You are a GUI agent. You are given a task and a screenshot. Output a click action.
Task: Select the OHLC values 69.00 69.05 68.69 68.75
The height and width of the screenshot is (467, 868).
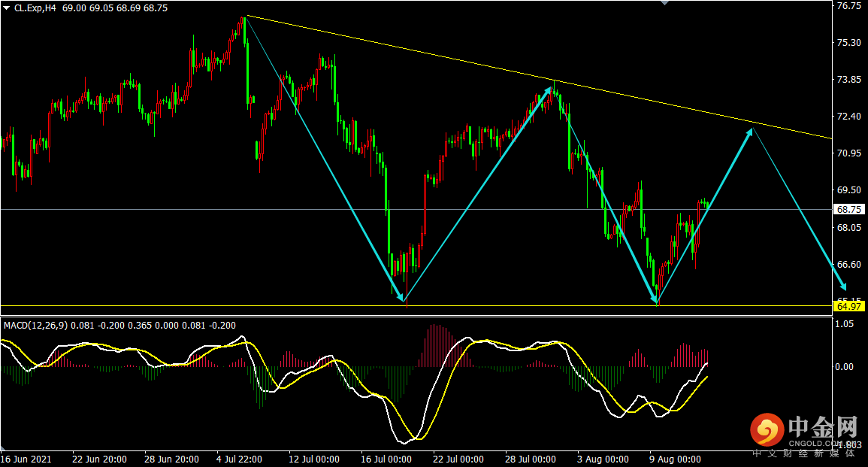(115, 8)
